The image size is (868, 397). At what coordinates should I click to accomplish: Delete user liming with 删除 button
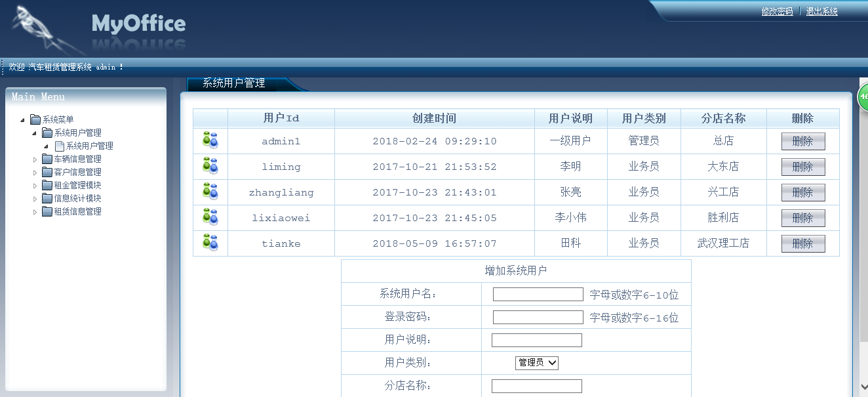pos(803,167)
